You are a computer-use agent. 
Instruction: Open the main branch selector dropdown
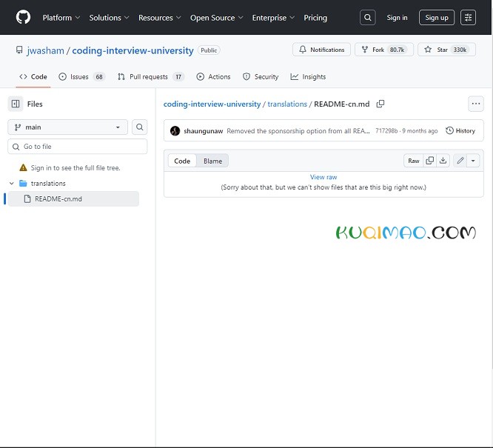(67, 127)
